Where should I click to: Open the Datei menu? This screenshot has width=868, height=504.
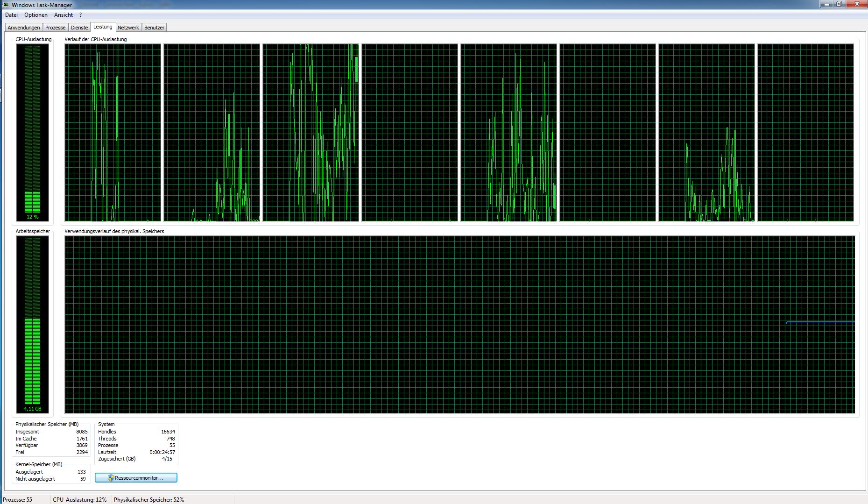(11, 15)
